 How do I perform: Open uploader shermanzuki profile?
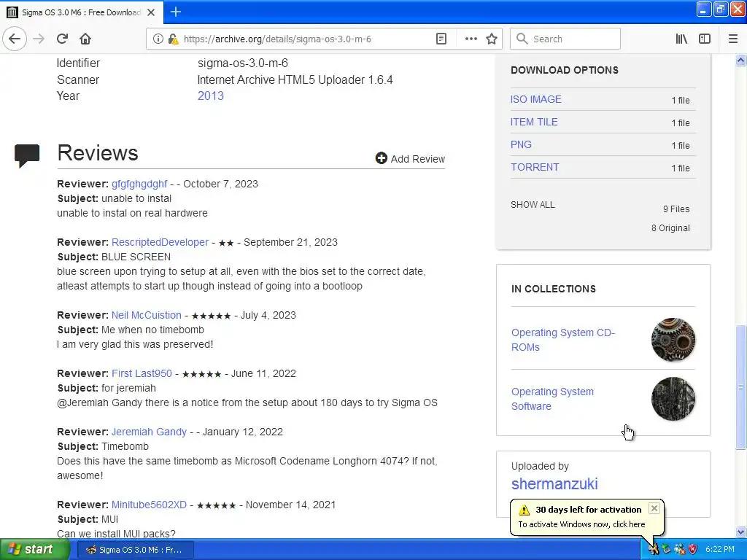554,484
